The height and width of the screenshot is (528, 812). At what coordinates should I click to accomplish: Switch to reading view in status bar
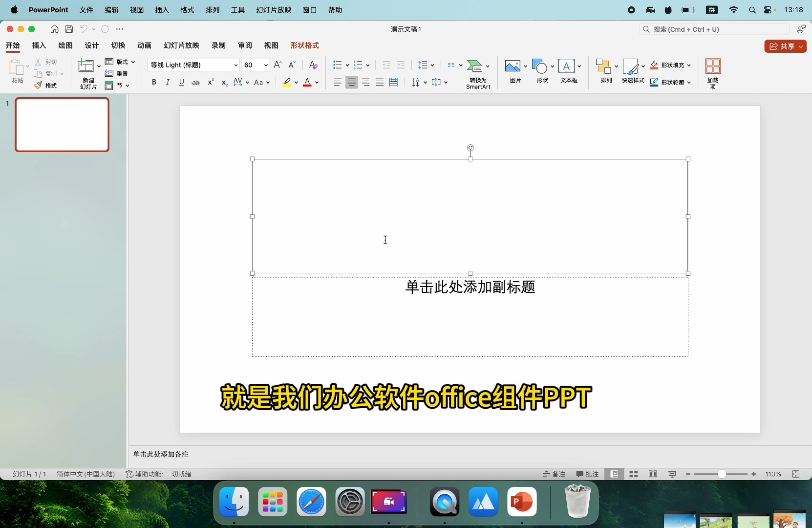[653, 474]
